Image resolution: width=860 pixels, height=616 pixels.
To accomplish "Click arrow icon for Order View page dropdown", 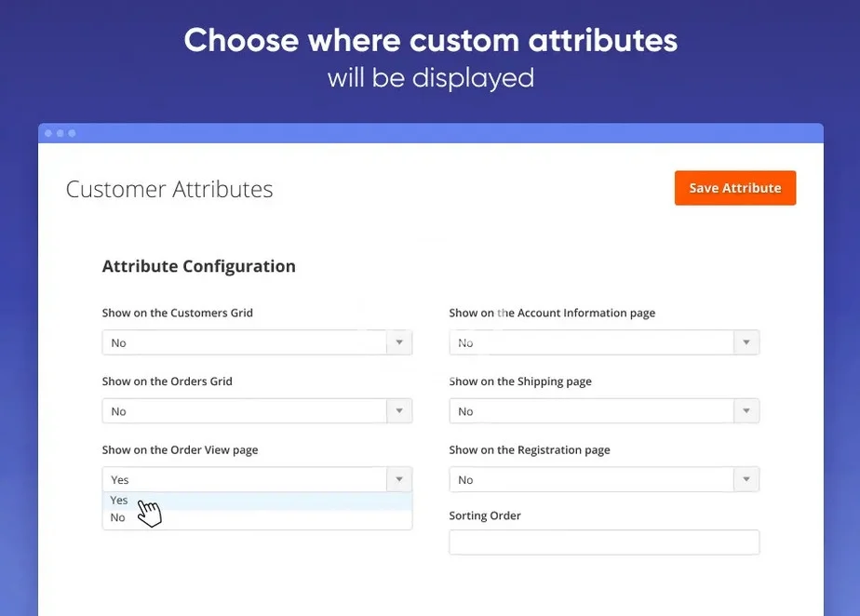I will [x=399, y=480].
